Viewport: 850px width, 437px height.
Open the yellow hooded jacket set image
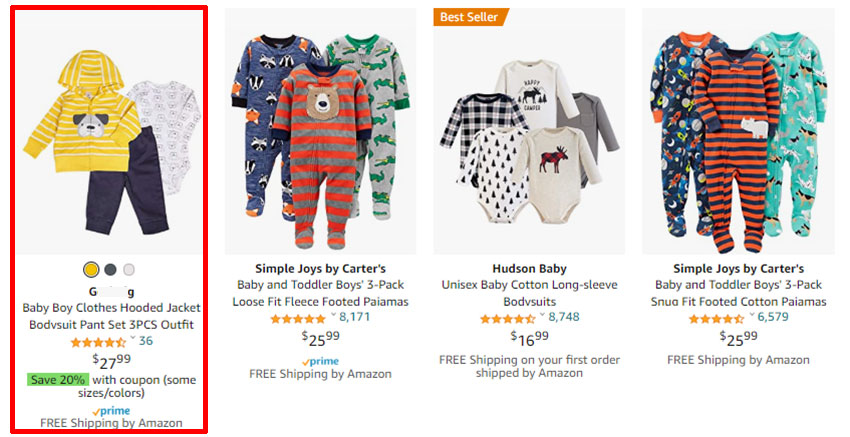[x=111, y=140]
